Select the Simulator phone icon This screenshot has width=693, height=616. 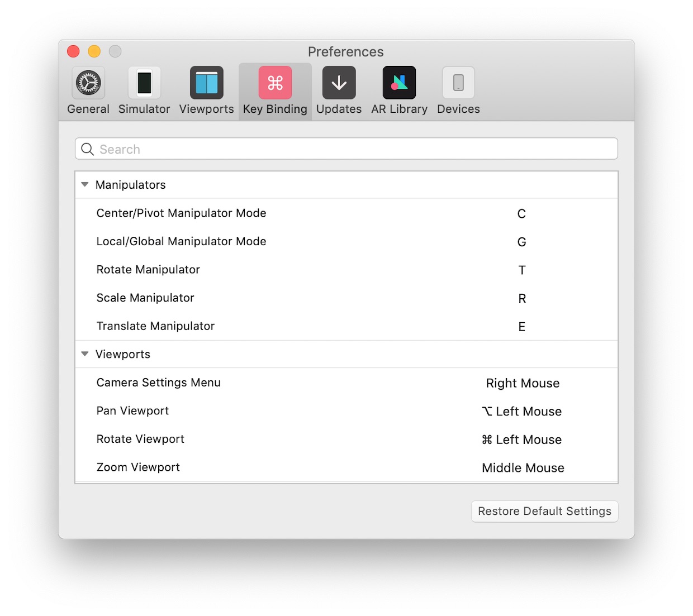tap(144, 83)
